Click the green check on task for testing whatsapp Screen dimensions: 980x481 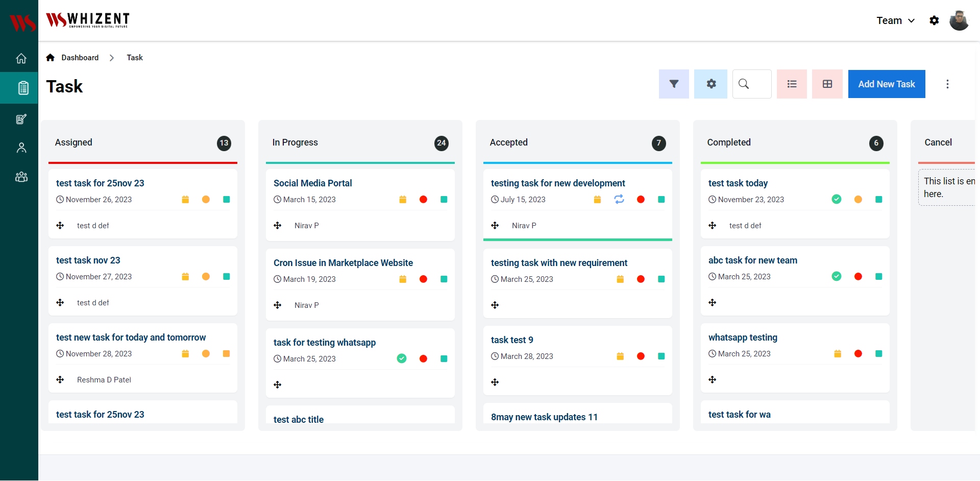[x=402, y=358]
